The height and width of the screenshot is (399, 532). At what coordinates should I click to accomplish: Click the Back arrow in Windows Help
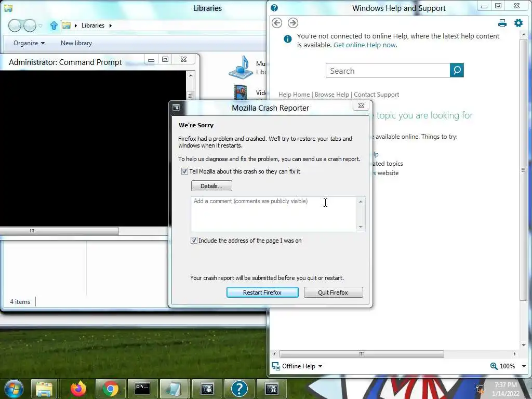click(x=277, y=23)
